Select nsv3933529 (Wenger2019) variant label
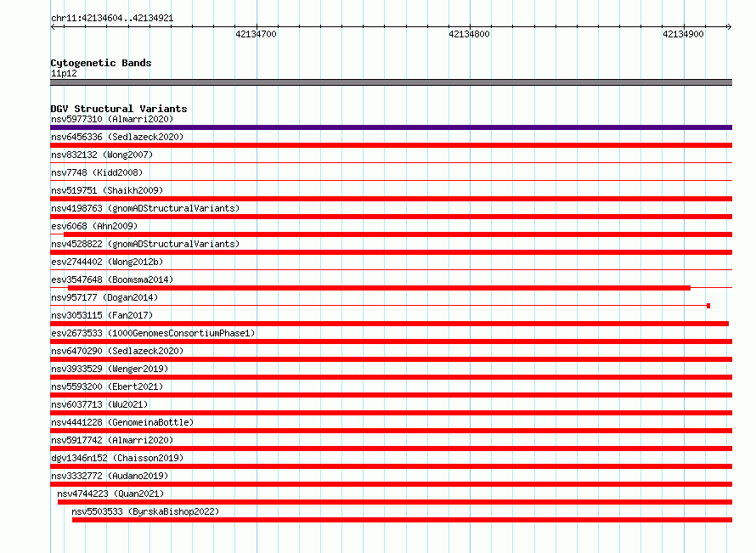The image size is (756, 553). [110, 369]
